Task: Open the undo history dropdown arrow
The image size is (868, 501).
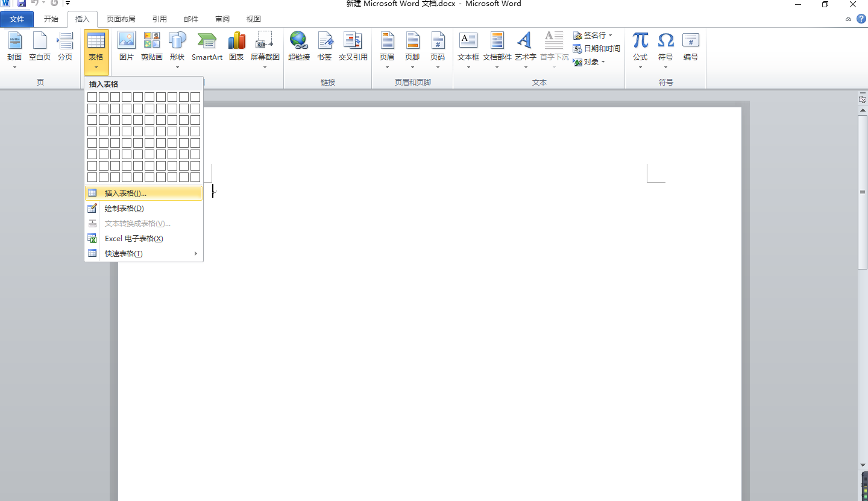Action: click(43, 3)
